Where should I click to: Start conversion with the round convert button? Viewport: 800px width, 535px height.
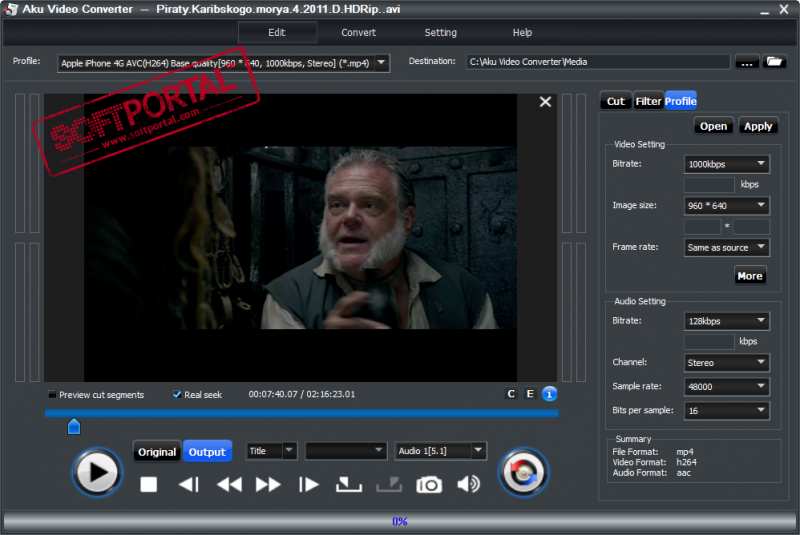click(523, 472)
